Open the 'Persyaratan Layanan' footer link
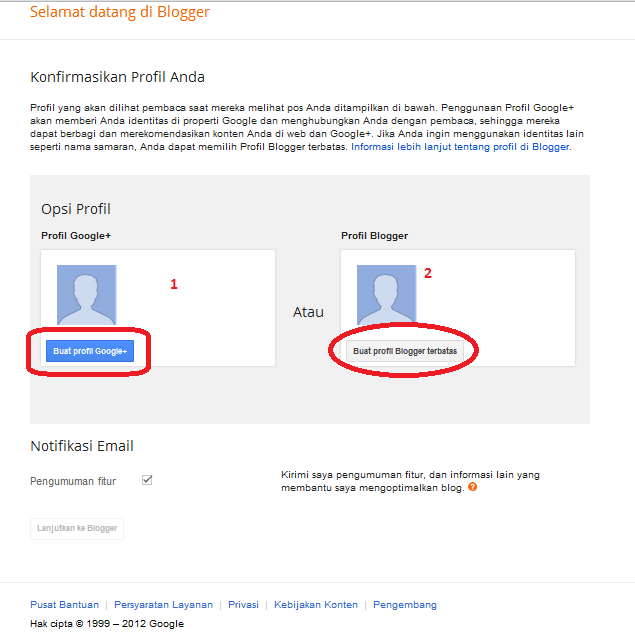Image resolution: width=635 pixels, height=639 pixels. pyautogui.click(x=163, y=605)
